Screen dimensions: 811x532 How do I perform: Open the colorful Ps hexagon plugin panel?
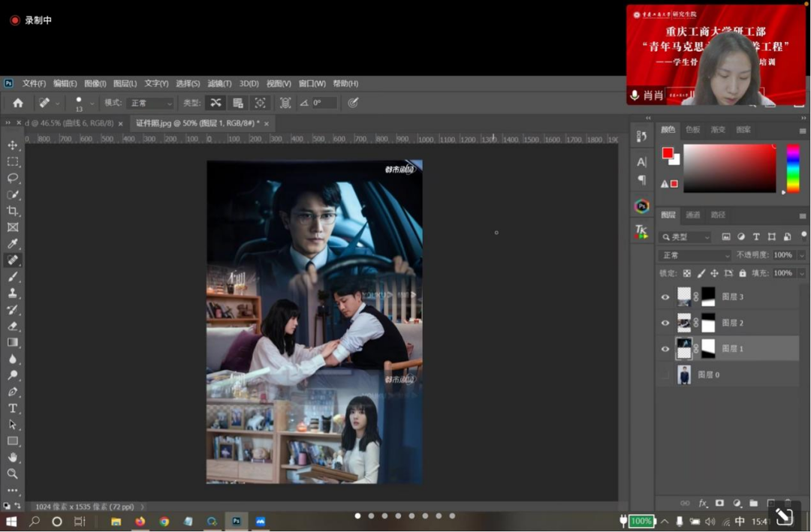click(x=641, y=206)
